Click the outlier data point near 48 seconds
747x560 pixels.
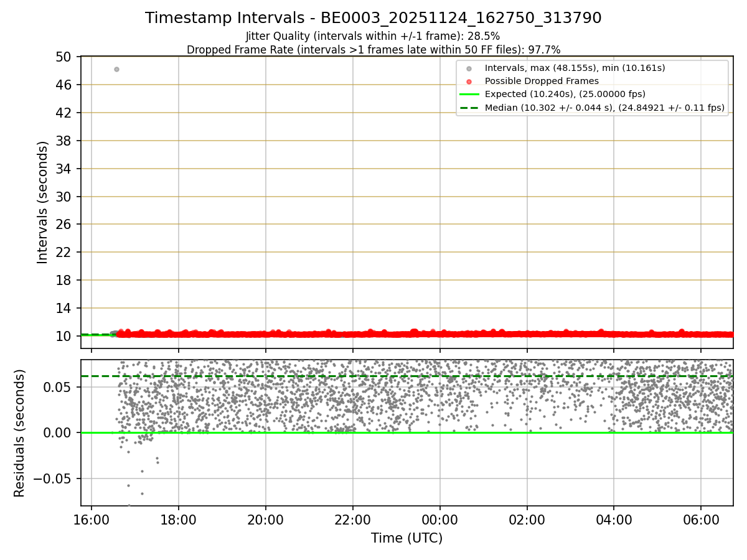click(x=116, y=69)
